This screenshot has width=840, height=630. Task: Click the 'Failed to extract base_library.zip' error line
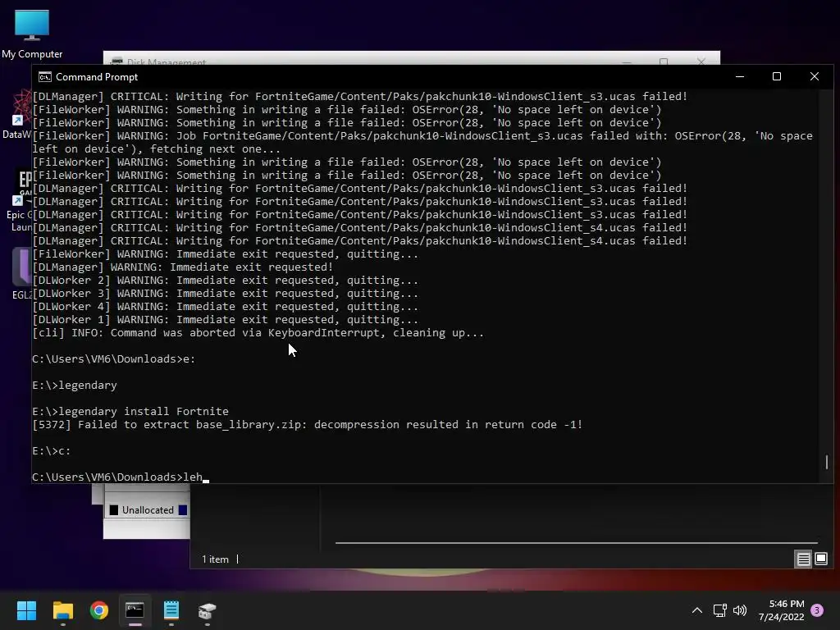click(307, 425)
